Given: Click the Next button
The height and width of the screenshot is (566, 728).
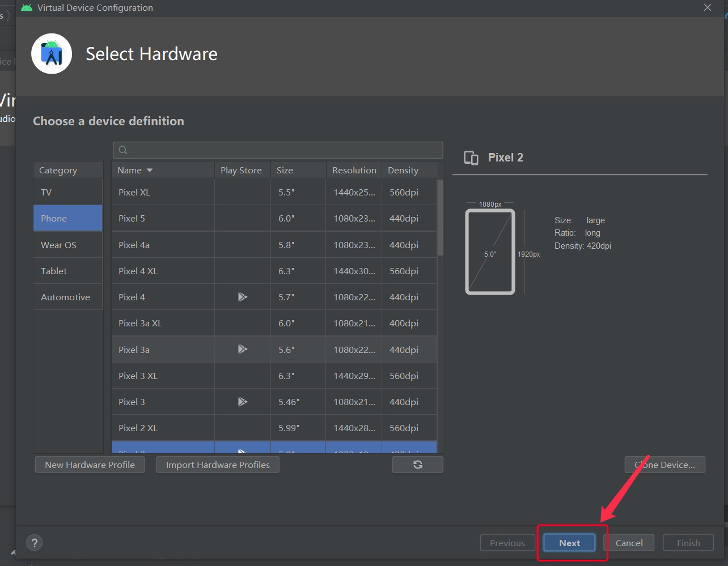Looking at the screenshot, I should click(569, 543).
